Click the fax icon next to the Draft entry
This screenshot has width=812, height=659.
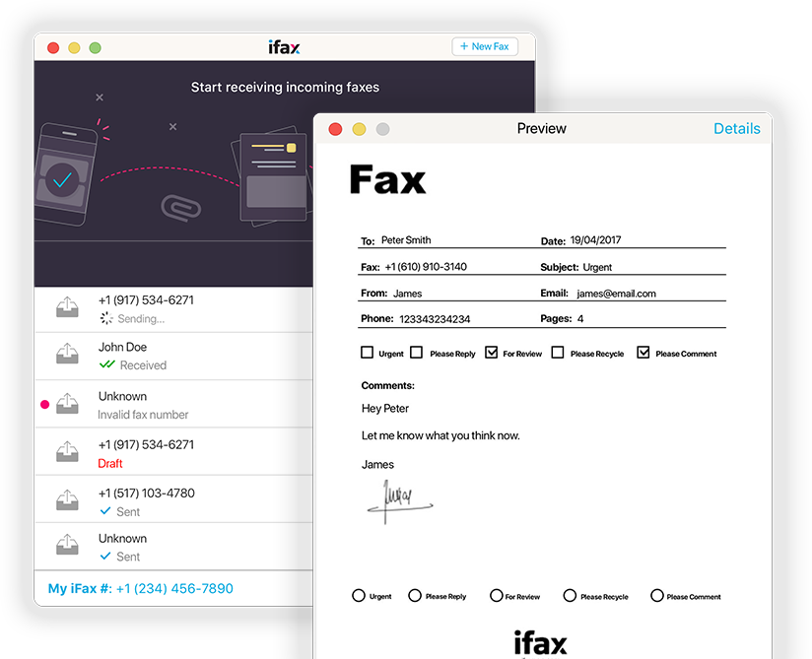(x=67, y=451)
